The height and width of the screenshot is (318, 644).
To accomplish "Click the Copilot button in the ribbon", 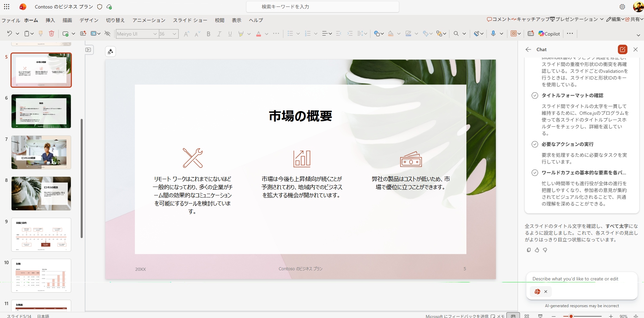I will click(x=549, y=34).
